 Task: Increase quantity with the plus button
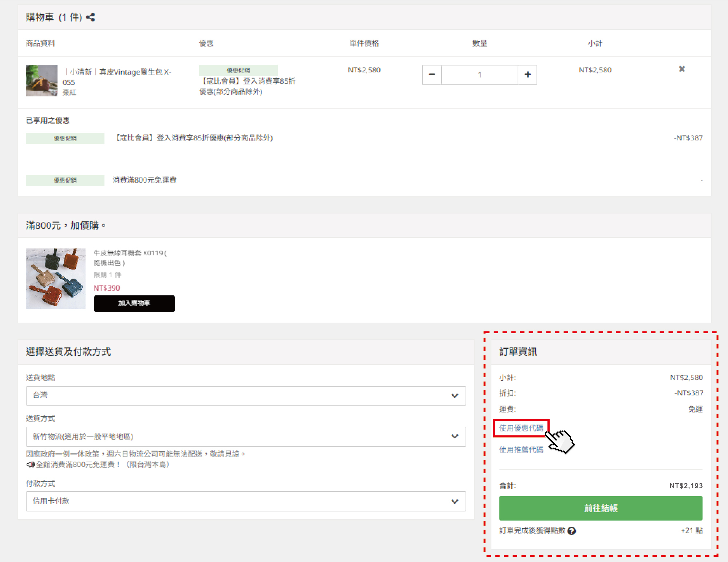click(527, 75)
